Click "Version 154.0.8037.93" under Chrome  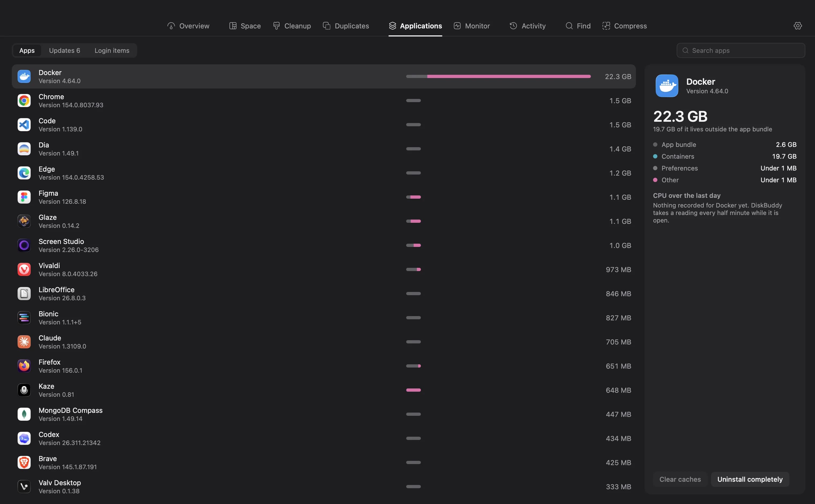click(x=71, y=105)
